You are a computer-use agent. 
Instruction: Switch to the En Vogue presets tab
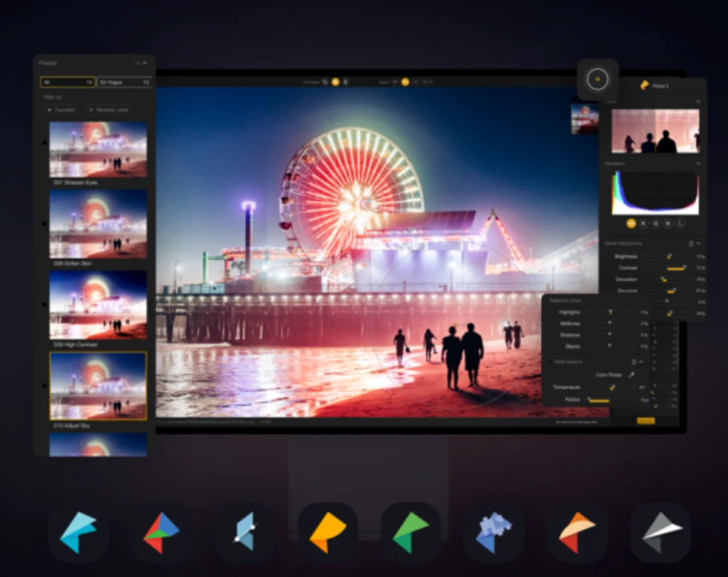(124, 82)
